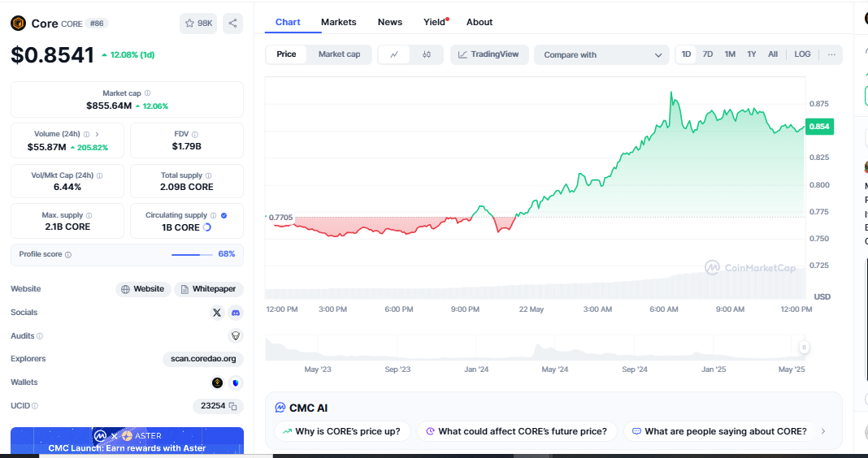Viewport: 868px width, 458px height.
Task: Set chart range to 1D
Action: pyautogui.click(x=686, y=54)
